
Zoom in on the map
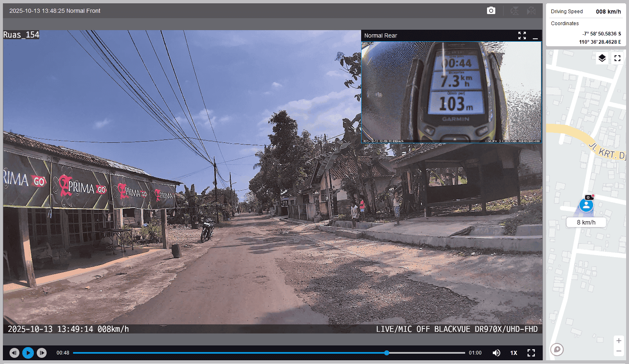(x=619, y=341)
